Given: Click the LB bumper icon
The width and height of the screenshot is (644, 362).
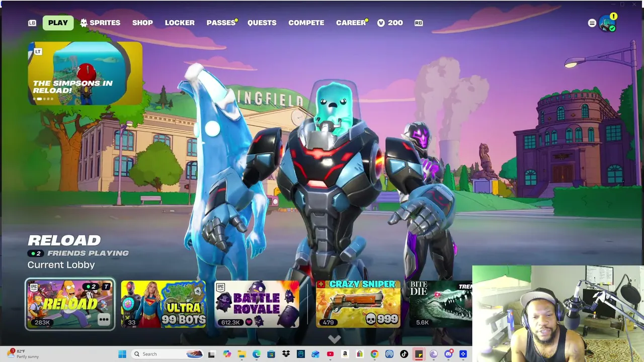Looking at the screenshot, I should 32,23.
